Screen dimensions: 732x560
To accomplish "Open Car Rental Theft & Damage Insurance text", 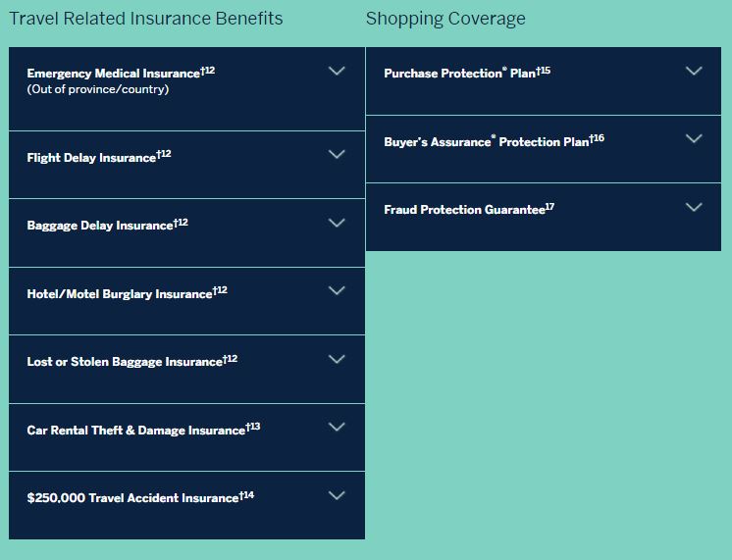I will click(x=135, y=431).
